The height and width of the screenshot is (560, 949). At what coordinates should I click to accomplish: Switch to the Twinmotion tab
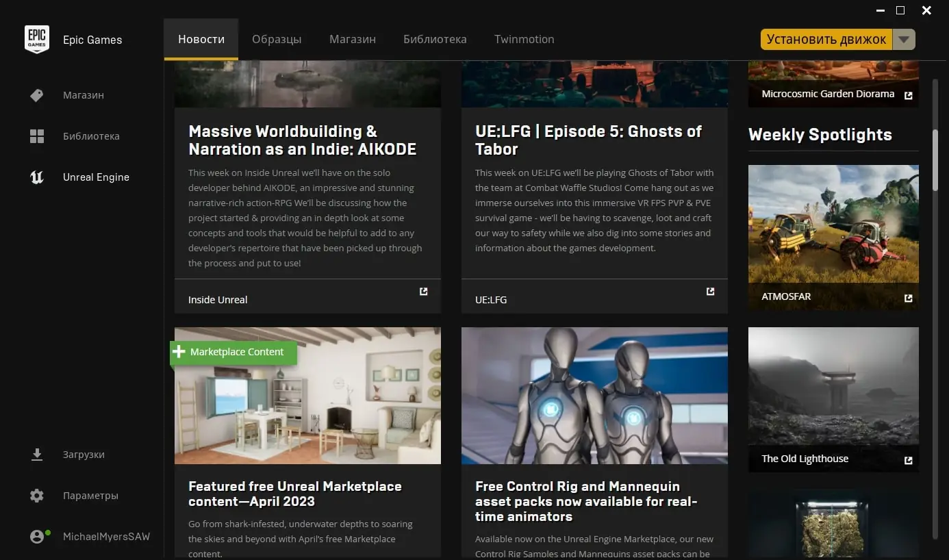point(524,39)
